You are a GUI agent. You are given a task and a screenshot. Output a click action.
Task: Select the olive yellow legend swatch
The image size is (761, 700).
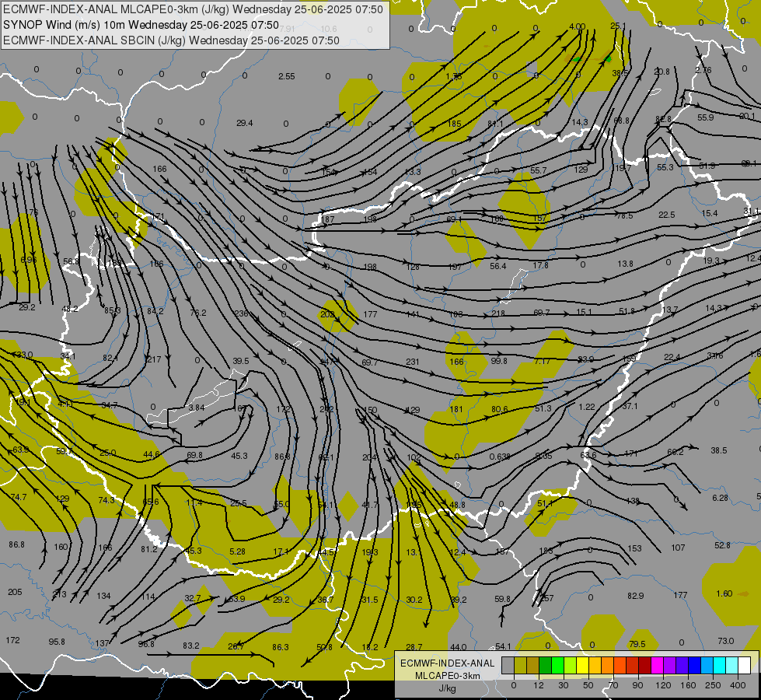click(520, 665)
